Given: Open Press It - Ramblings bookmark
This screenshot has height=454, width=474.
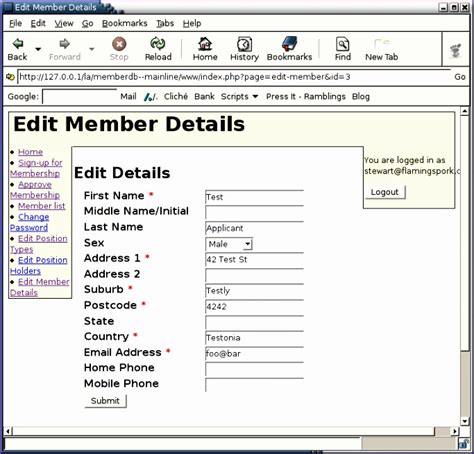Looking at the screenshot, I should tap(306, 97).
